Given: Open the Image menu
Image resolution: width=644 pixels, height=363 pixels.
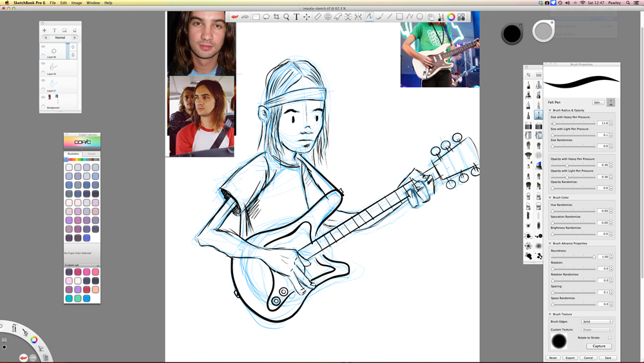Looking at the screenshot, I should (x=77, y=3).
